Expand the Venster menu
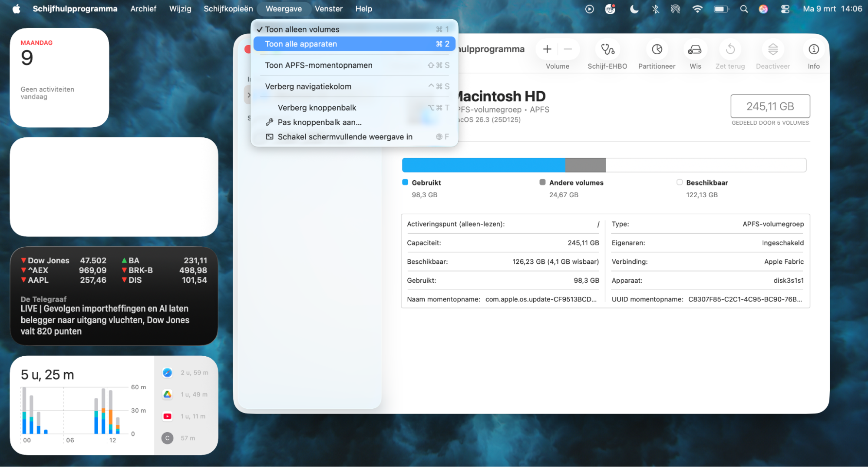868x467 pixels. (x=328, y=9)
